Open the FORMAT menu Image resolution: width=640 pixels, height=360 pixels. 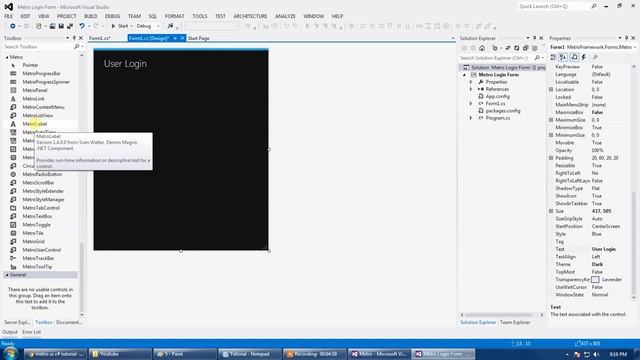(175, 16)
